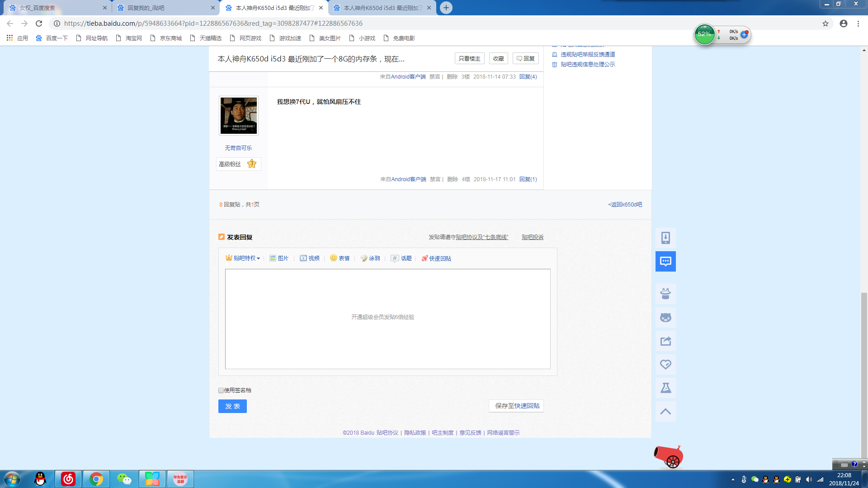Click the blue 发表 submit button
This screenshot has height=488, width=868.
[x=232, y=406]
